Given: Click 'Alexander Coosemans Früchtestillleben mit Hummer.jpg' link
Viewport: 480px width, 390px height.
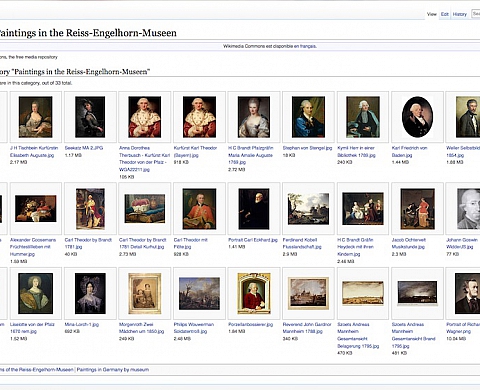Looking at the screenshot, I should click(x=33, y=247).
